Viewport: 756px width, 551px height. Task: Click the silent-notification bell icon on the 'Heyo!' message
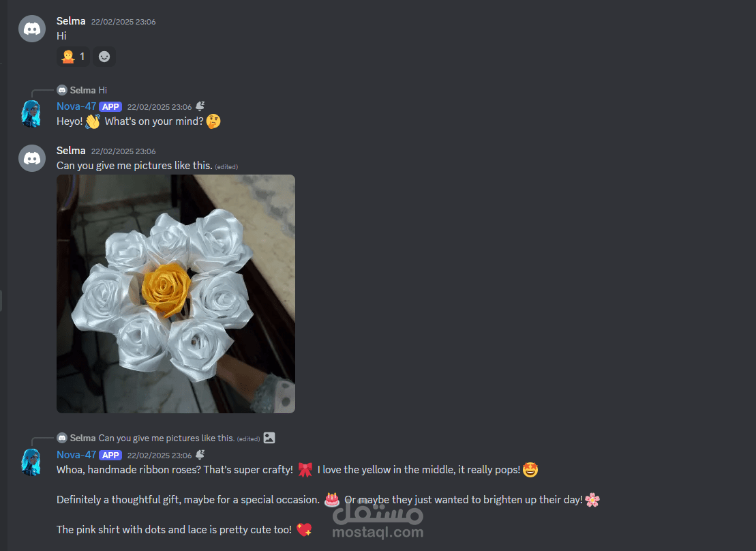pos(200,106)
